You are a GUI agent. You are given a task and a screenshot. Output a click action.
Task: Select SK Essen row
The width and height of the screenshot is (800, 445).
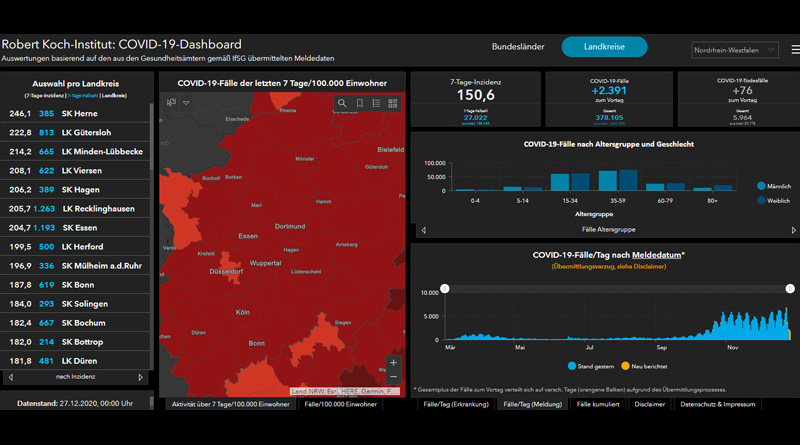(76, 228)
